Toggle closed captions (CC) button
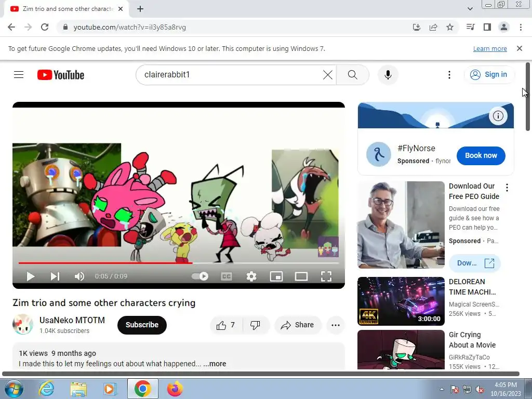The width and height of the screenshot is (532, 399). click(x=227, y=276)
